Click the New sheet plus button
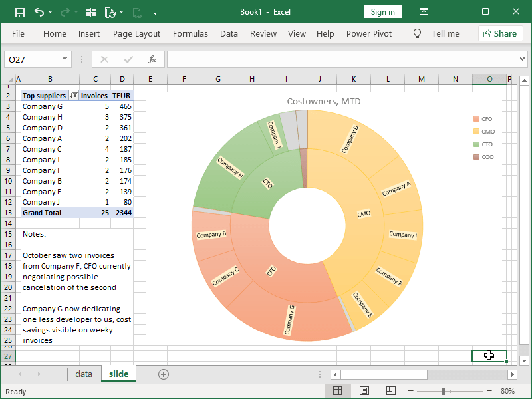 (x=164, y=374)
